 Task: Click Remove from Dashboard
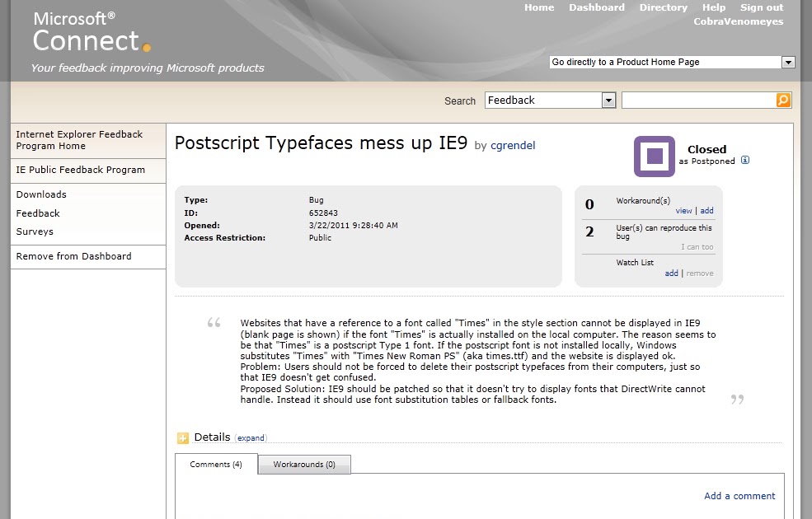pos(73,256)
